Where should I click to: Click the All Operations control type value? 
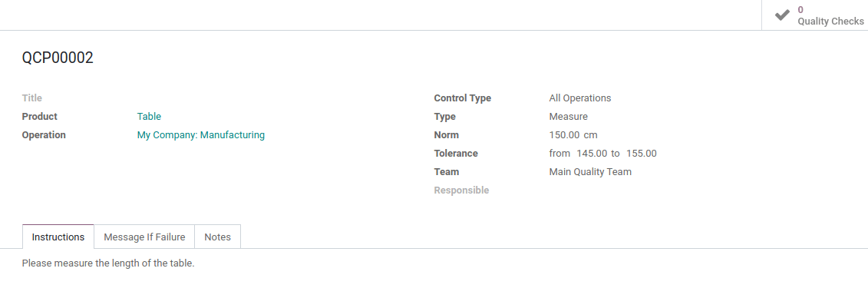(x=580, y=98)
